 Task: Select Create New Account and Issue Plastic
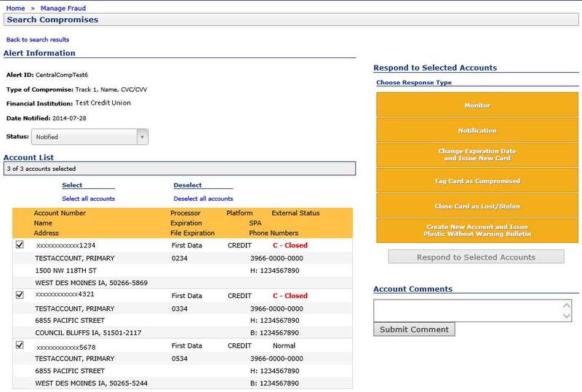click(x=477, y=231)
